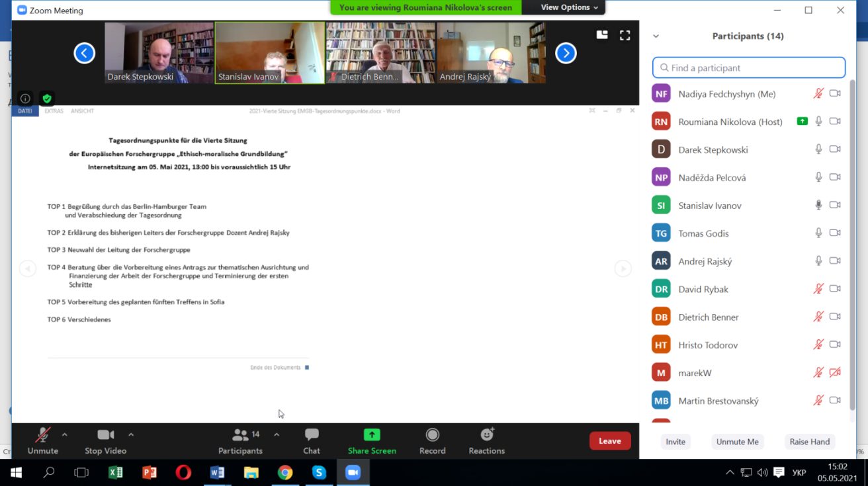The width and height of the screenshot is (868, 486).
Task: Click the Invite button
Action: coord(675,442)
